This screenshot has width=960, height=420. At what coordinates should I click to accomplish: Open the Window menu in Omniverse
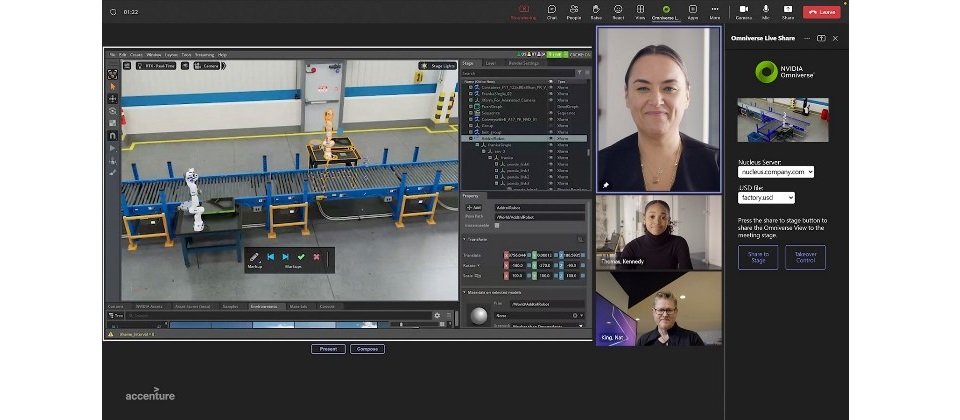(x=155, y=54)
